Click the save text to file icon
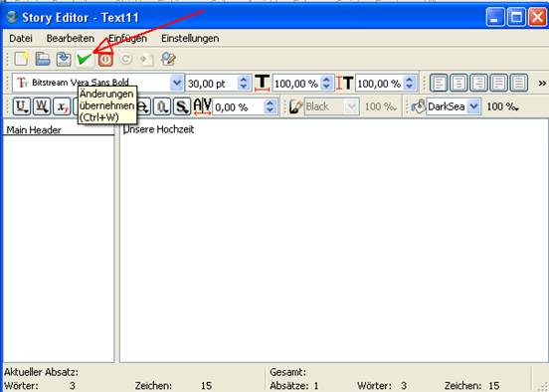Image resolution: width=549 pixels, height=392 pixels. (x=64, y=59)
